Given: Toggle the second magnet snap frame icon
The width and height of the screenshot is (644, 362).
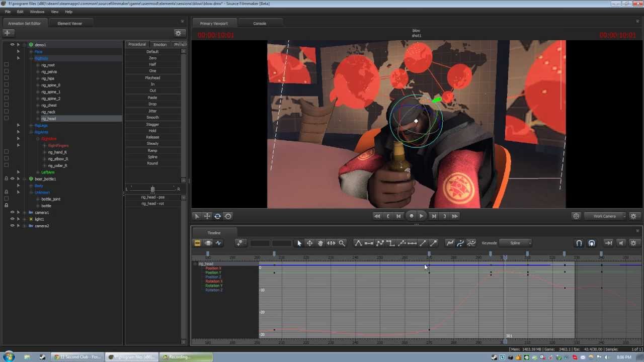Looking at the screenshot, I should (x=592, y=243).
